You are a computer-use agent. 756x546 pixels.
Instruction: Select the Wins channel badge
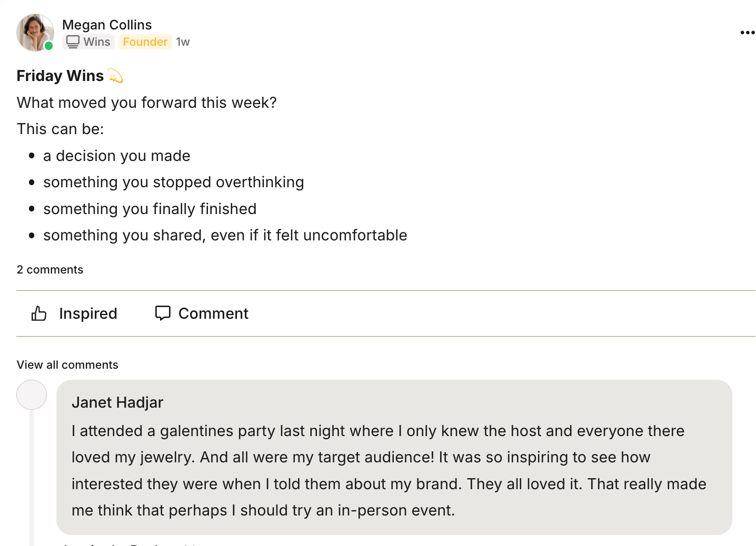pyautogui.click(x=88, y=42)
